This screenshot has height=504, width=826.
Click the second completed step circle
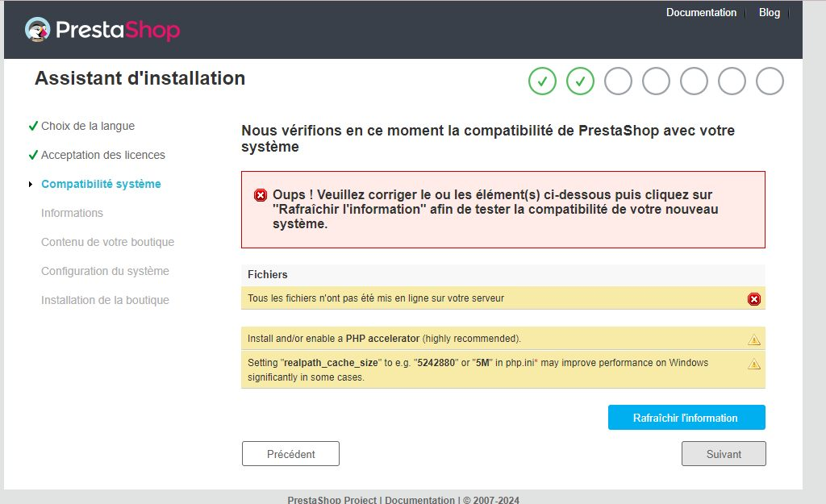coord(581,81)
